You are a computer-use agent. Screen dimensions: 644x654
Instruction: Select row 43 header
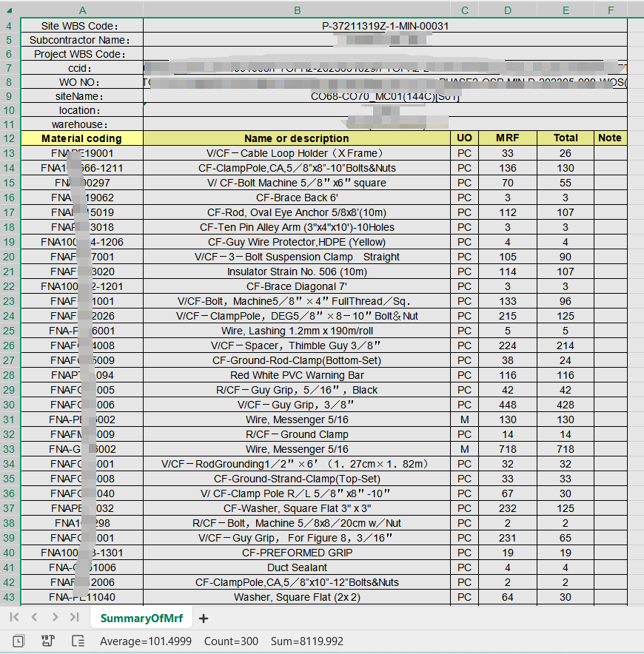(10, 597)
